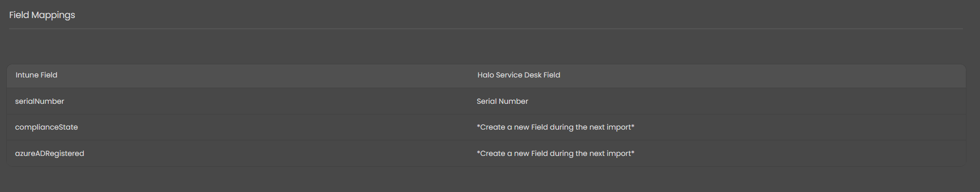Open the complianceState mapping row

point(486,127)
